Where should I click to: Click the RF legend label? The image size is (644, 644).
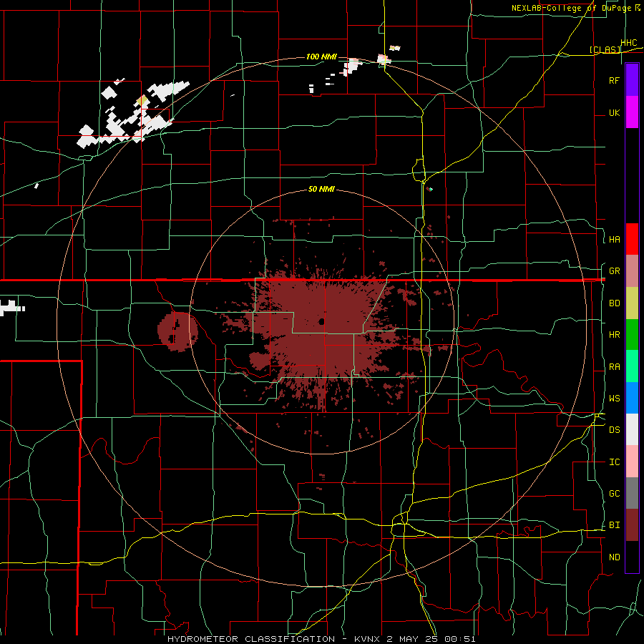point(614,80)
